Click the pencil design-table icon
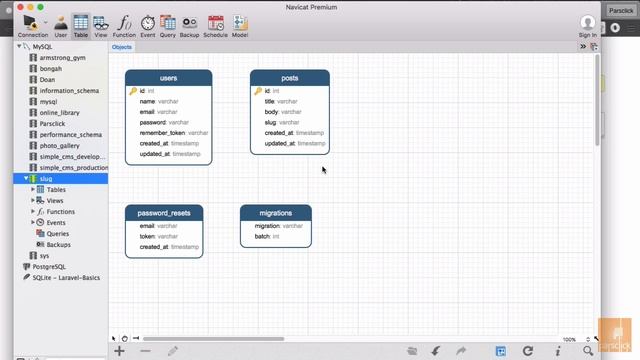This screenshot has width=640, height=360. pos(173,351)
